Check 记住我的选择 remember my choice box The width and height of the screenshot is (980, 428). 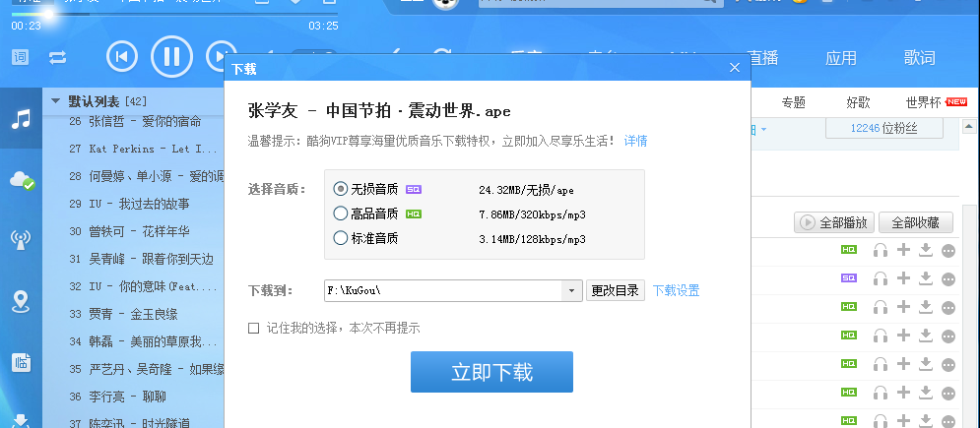point(254,329)
